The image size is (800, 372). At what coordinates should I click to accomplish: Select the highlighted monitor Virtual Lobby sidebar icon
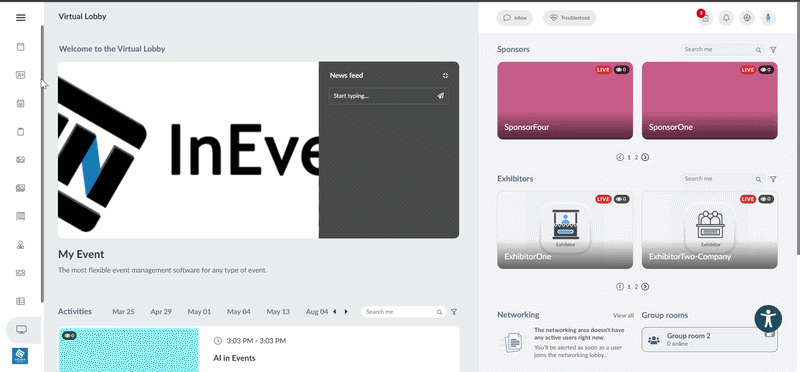21,330
